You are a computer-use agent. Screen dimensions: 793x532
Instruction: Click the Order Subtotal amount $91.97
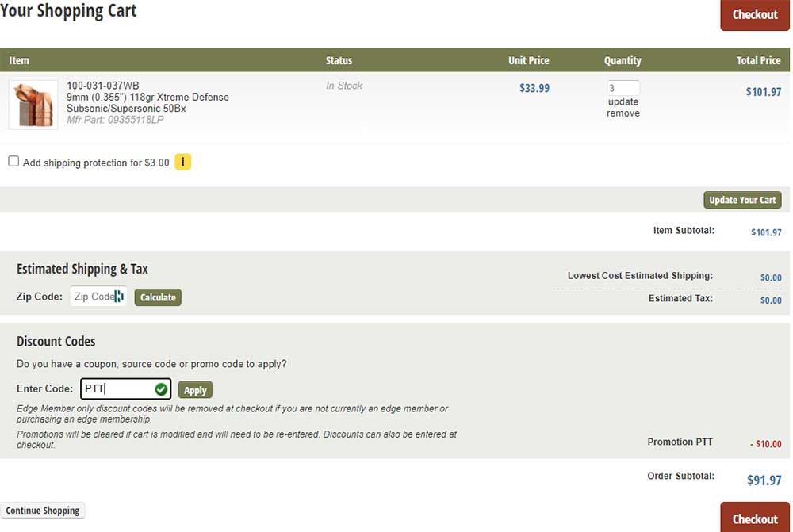(764, 480)
